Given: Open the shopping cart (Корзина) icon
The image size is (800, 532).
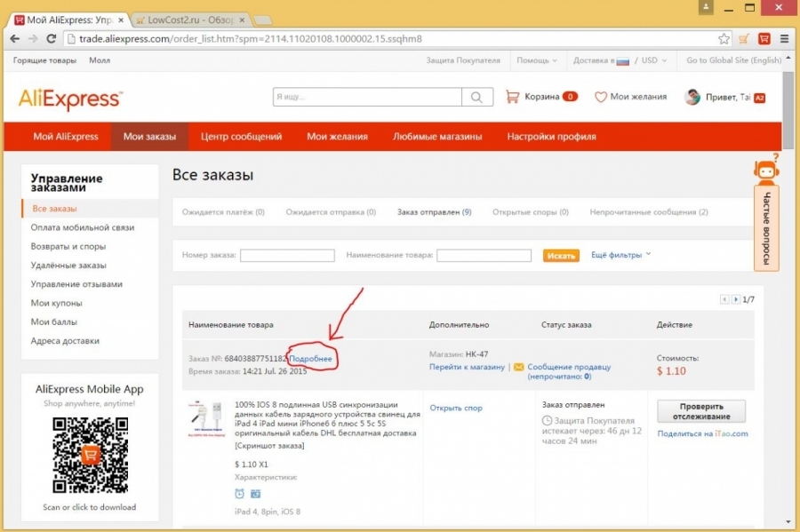Looking at the screenshot, I should [512, 97].
